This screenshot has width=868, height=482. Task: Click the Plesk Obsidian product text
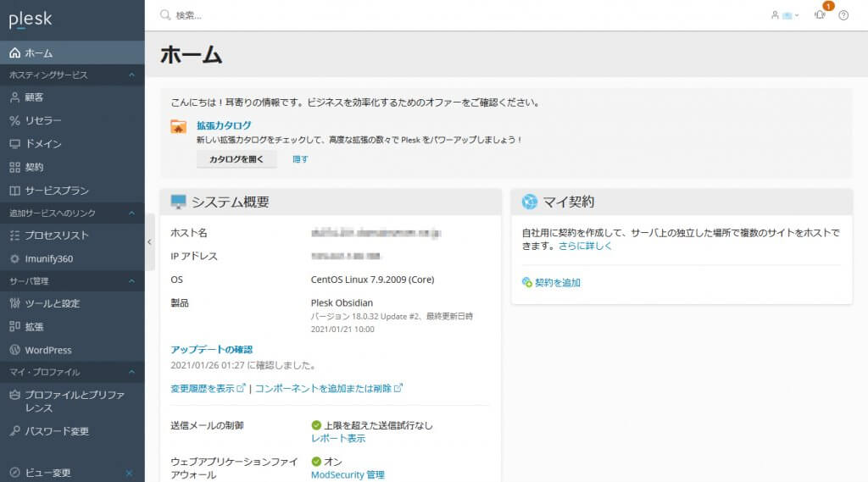342,302
